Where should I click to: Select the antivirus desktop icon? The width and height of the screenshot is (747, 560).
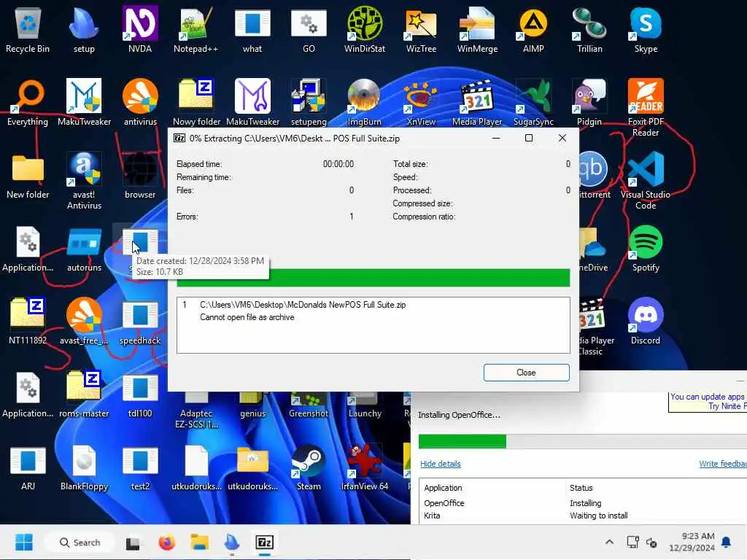140,102
